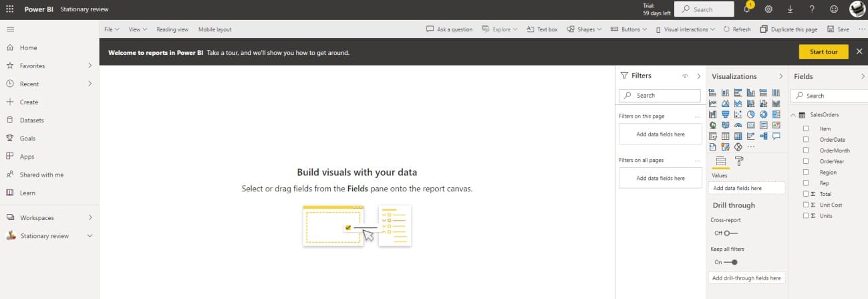The height and width of the screenshot is (299, 868).
Task: Select the Waterfall chart visualization
Action: click(713, 114)
